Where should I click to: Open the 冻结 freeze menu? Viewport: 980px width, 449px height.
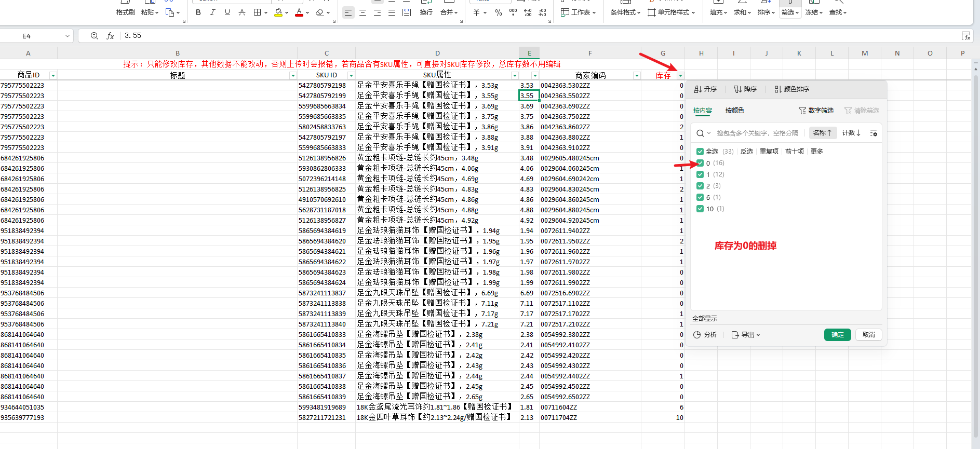pyautogui.click(x=814, y=12)
